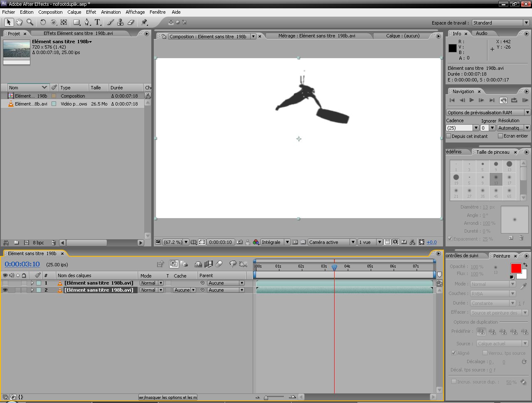The height and width of the screenshot is (403, 532).
Task: Select the Selection arrow tool
Action: coord(9,22)
